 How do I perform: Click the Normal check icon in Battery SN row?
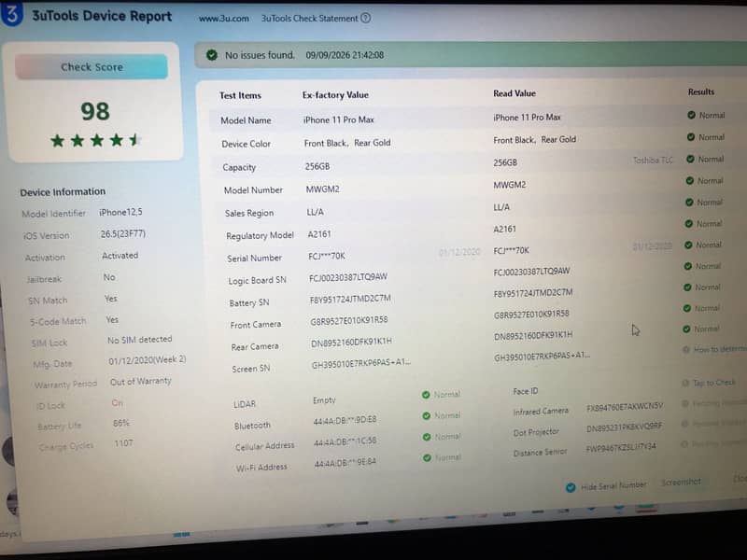click(x=687, y=287)
